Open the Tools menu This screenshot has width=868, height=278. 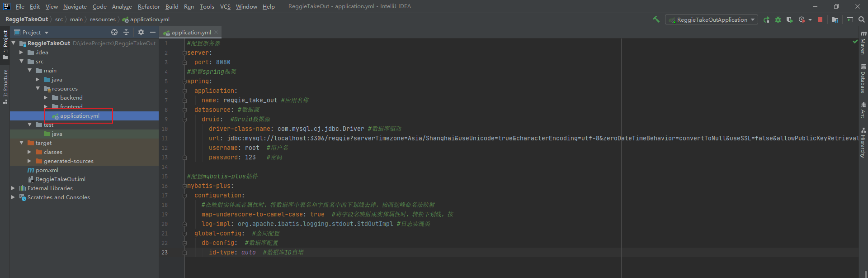click(x=207, y=6)
